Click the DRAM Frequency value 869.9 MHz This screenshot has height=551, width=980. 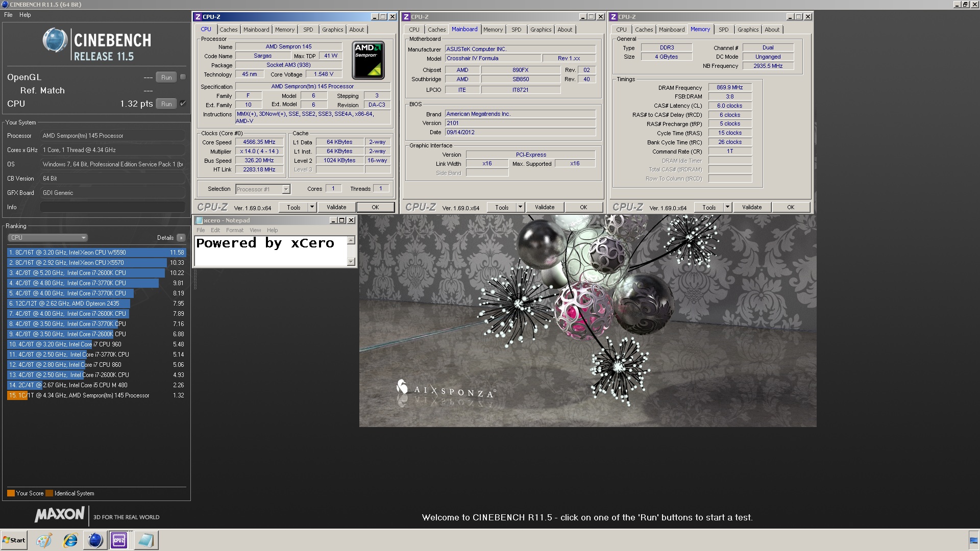[730, 87]
